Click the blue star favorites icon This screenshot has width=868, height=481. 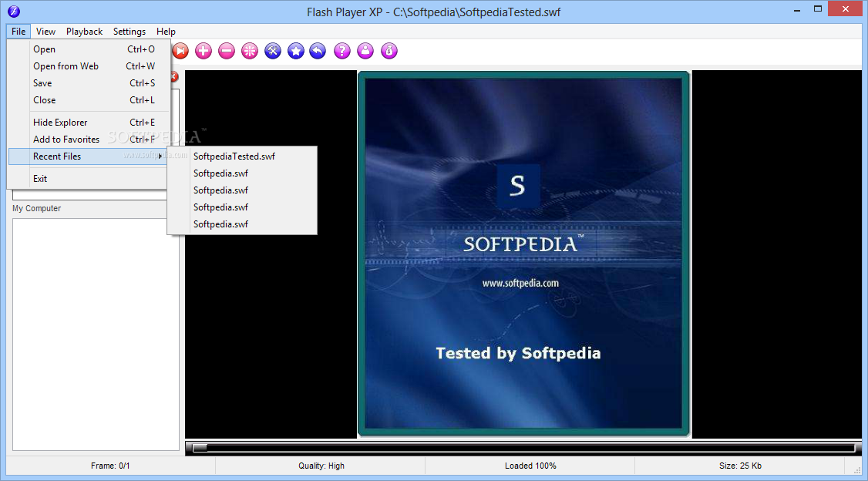point(296,51)
